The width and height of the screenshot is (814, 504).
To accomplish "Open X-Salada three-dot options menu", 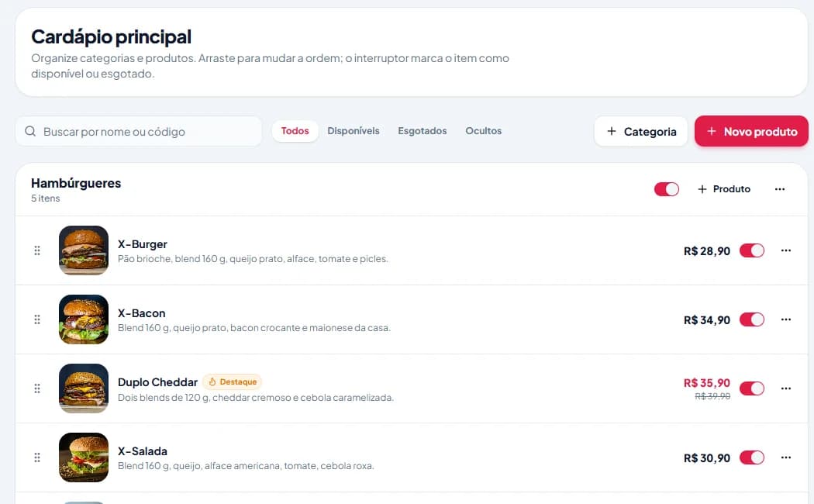I will point(786,457).
